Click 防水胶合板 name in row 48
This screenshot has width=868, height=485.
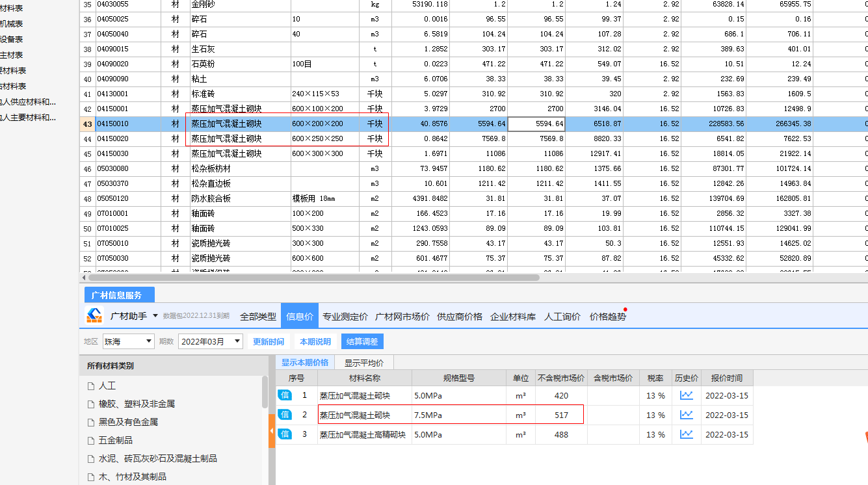point(211,198)
